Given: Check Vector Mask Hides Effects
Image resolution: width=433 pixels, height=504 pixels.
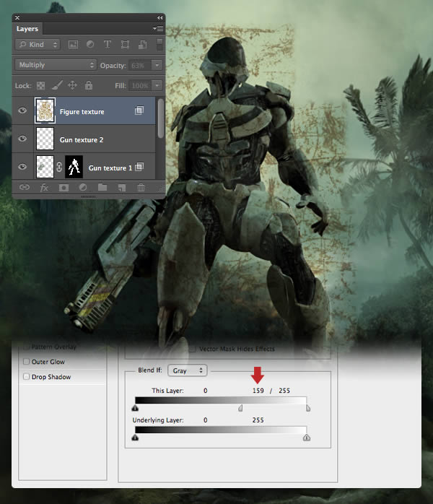Looking at the screenshot, I should 193,349.
